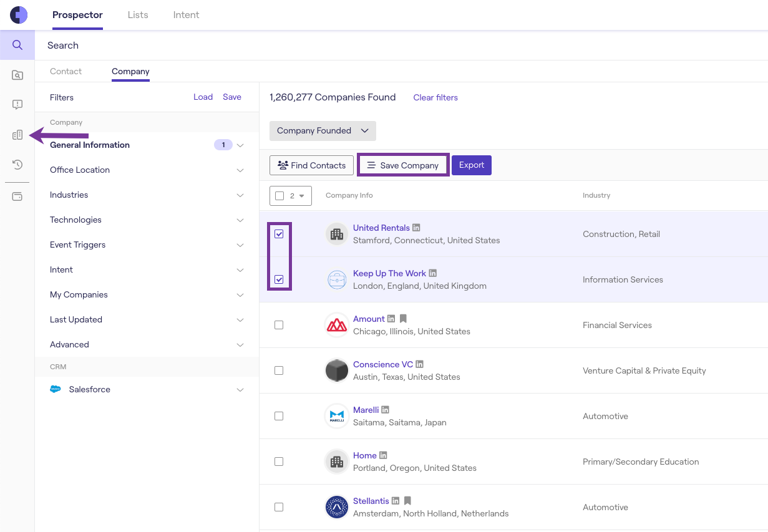The height and width of the screenshot is (532, 768).
Task: Expand the Industries filter section
Action: (x=147, y=195)
